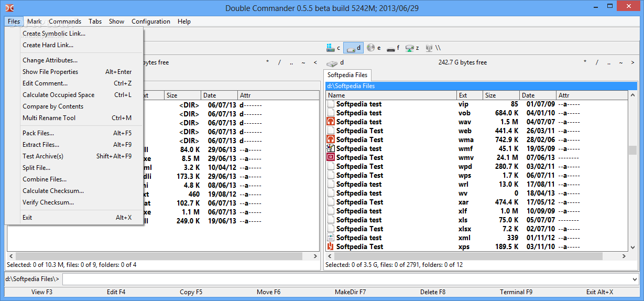Open Show File Properties entry
Screen dimensions: 644x301
(74, 72)
